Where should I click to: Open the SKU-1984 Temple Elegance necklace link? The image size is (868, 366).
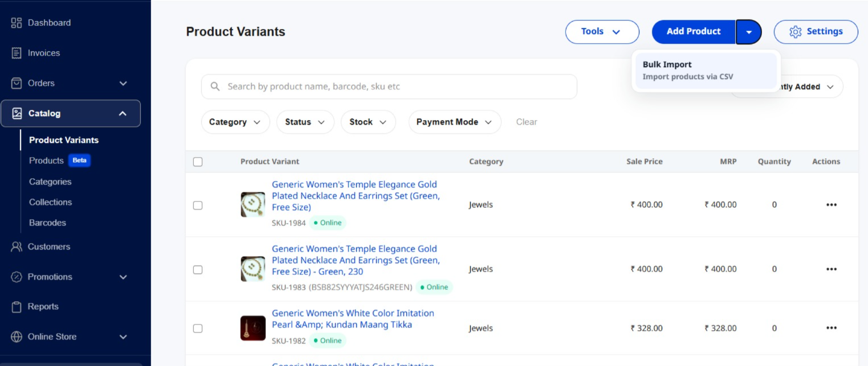tap(354, 196)
